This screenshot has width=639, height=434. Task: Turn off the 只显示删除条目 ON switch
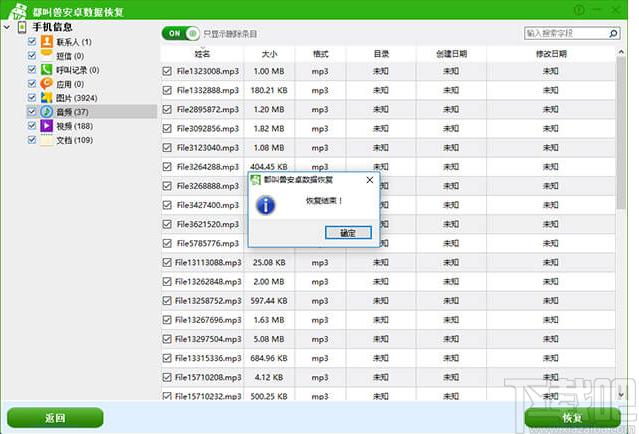174,33
